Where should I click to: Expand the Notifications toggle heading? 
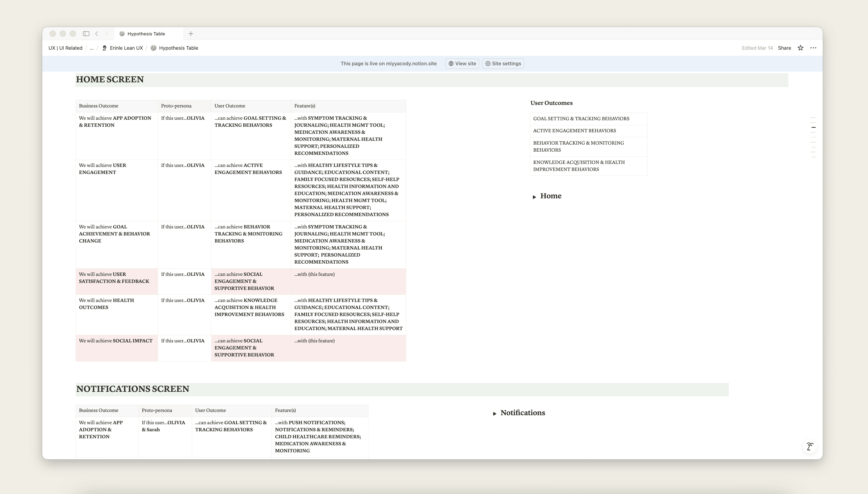pos(495,414)
